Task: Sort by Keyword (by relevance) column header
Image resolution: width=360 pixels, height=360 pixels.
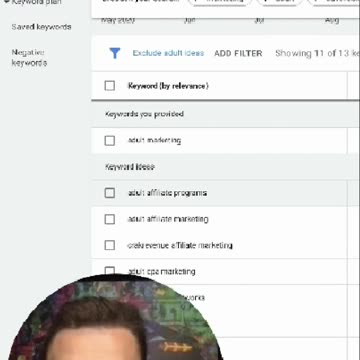Action: 168,86
